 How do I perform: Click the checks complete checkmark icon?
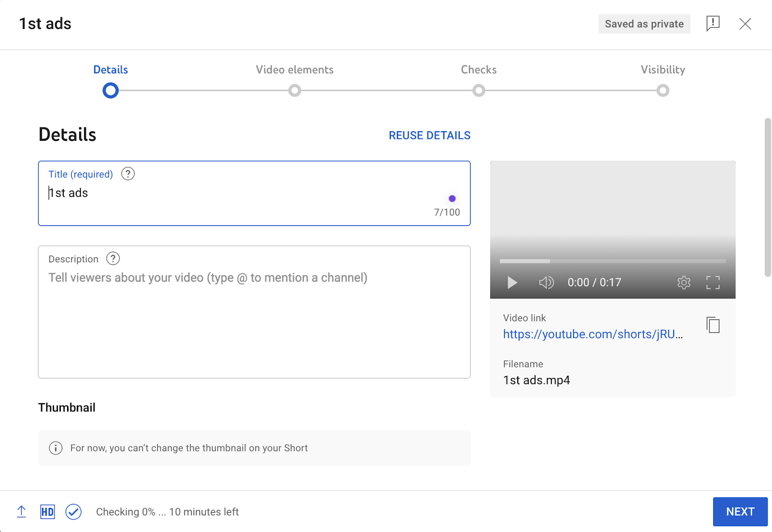click(73, 512)
